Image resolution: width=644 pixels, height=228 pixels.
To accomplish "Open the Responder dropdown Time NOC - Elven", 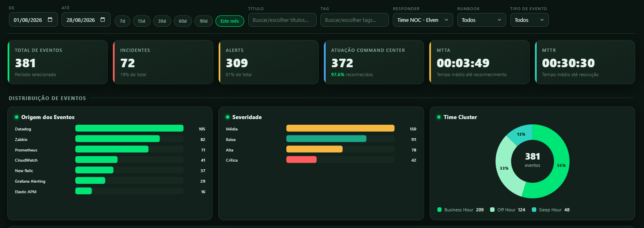I will coord(423,20).
